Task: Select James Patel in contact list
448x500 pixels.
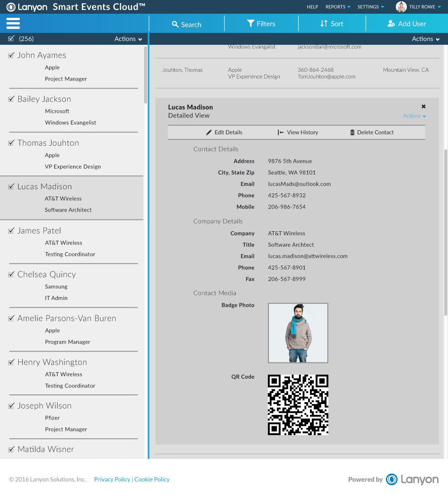Action: tap(39, 230)
